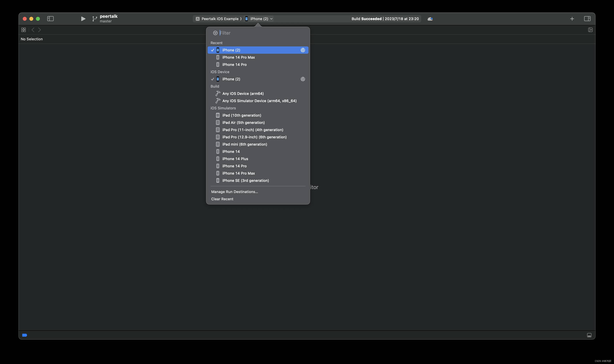Go back with the left chevron
Image resolution: width=614 pixels, height=364 pixels.
pyautogui.click(x=33, y=30)
